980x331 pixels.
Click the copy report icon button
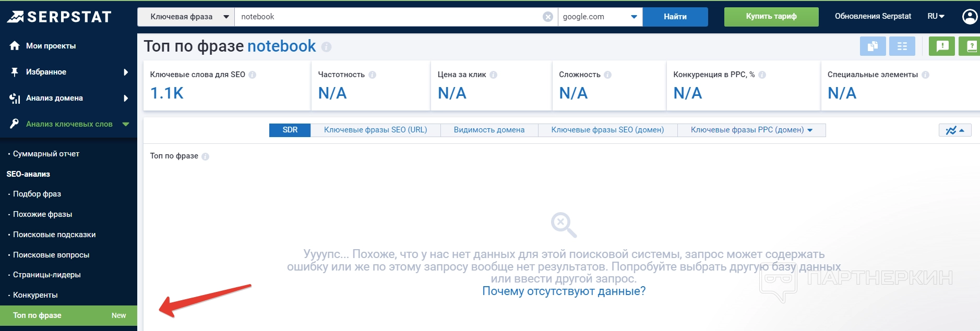tap(873, 46)
